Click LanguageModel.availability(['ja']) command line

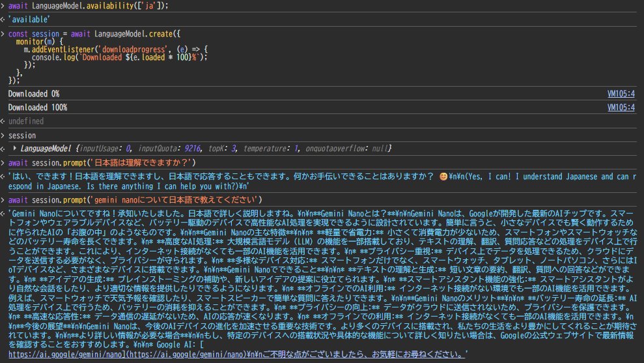tap(89, 6)
